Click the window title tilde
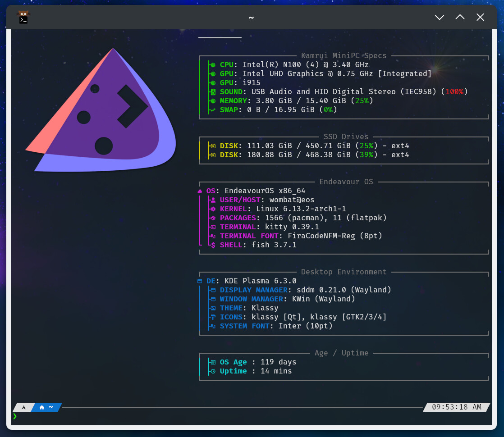Screen dimensions: 504x437 coord(252,18)
